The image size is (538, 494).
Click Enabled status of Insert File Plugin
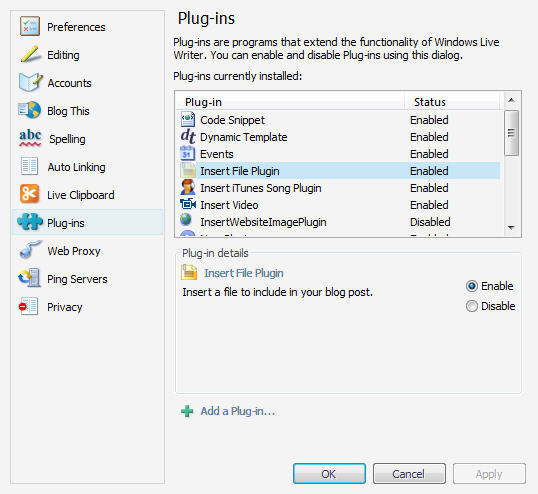[429, 170]
